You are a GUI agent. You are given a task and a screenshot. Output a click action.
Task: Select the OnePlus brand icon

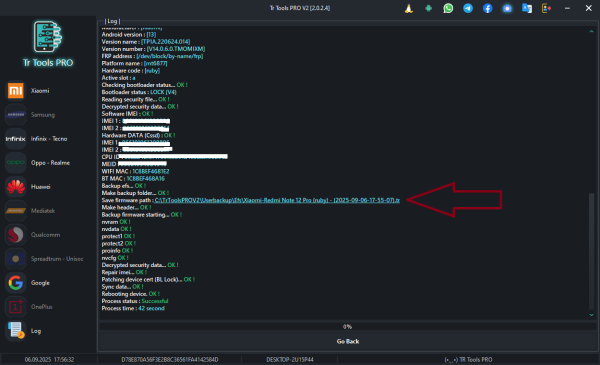pyautogui.click(x=16, y=307)
